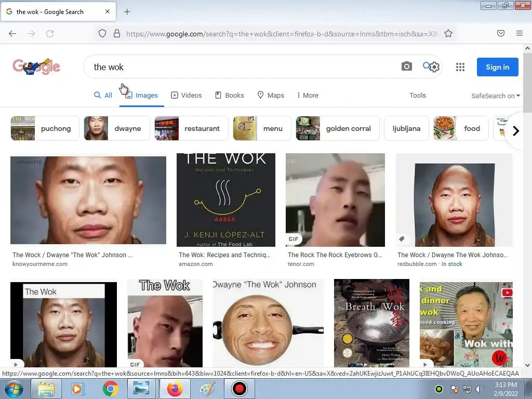Bookmark this page with the star icon

[x=448, y=34]
